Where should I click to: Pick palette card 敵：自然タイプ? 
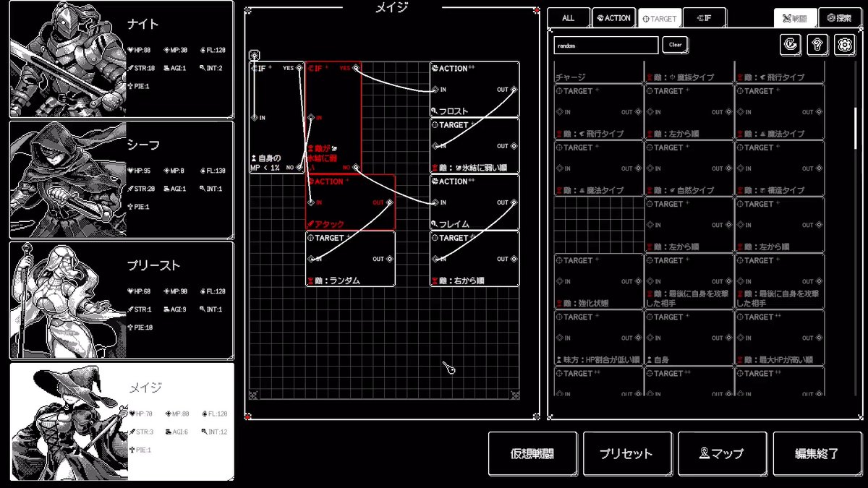[x=689, y=168]
